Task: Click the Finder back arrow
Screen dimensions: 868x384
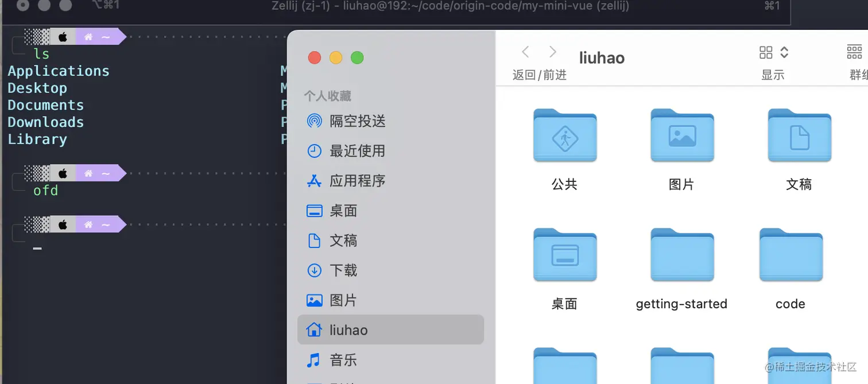Action: click(x=525, y=52)
